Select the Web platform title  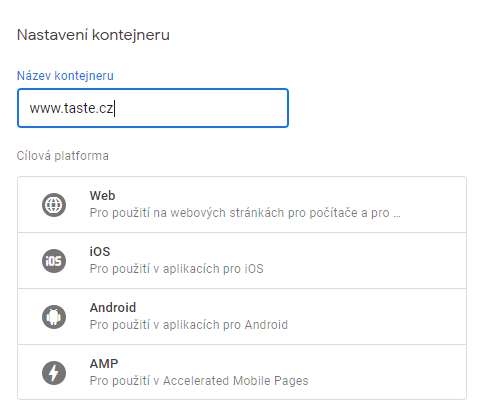(102, 196)
